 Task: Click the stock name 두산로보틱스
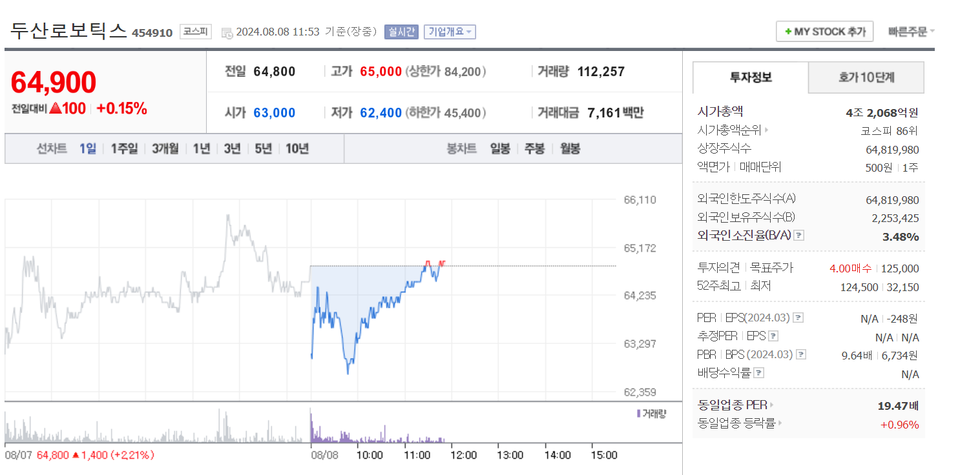68,30
